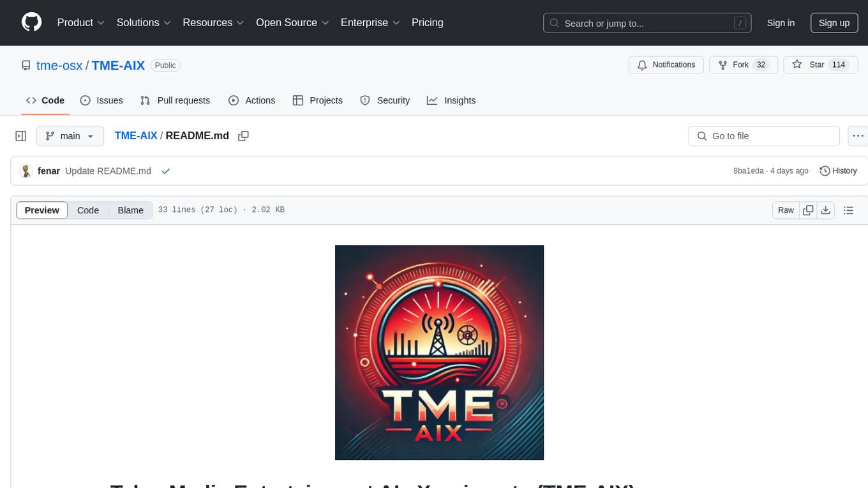Click the fork count 32
This screenshot has height=488, width=868.
tap(761, 65)
